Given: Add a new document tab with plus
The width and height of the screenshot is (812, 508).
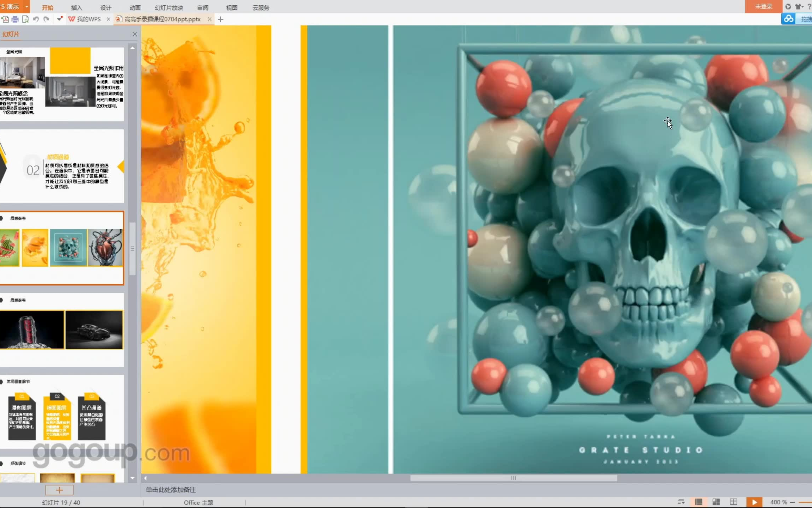Looking at the screenshot, I should pyautogui.click(x=221, y=19).
